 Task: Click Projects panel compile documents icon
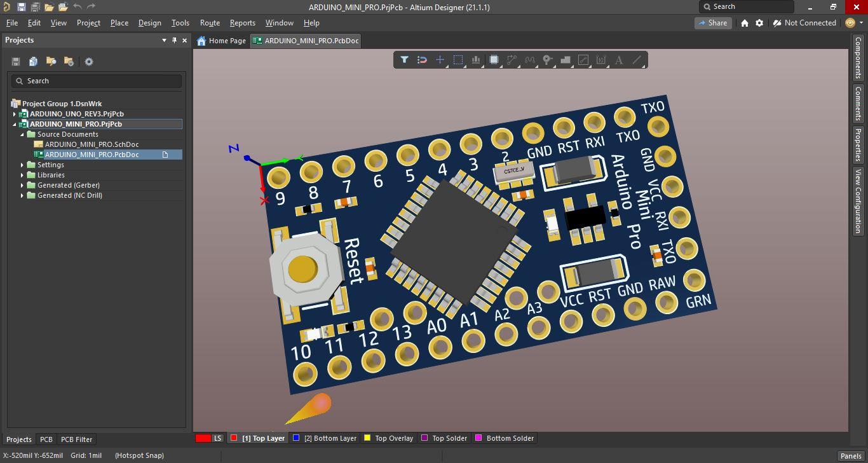[33, 62]
